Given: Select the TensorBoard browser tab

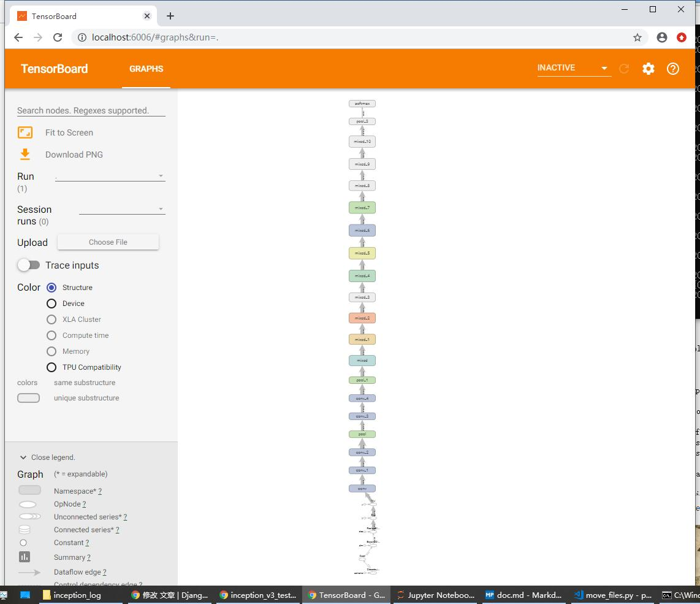Looking at the screenshot, I should click(83, 16).
